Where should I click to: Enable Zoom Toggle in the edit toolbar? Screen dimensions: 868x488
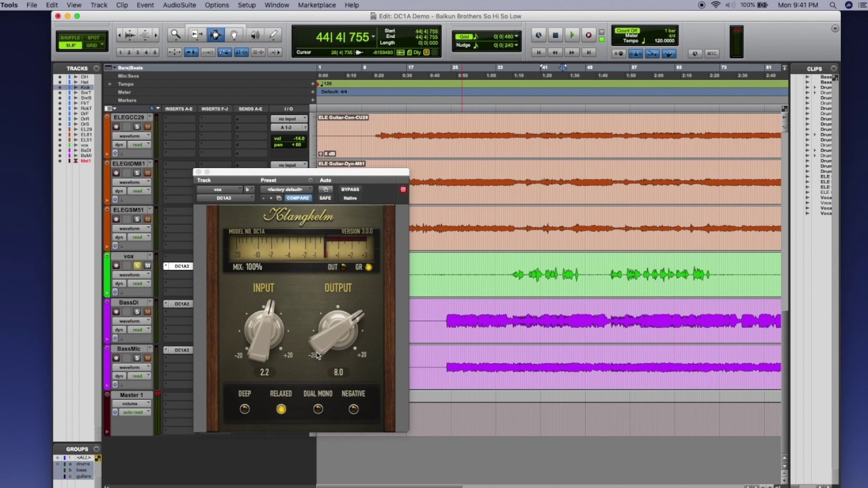pos(174,52)
